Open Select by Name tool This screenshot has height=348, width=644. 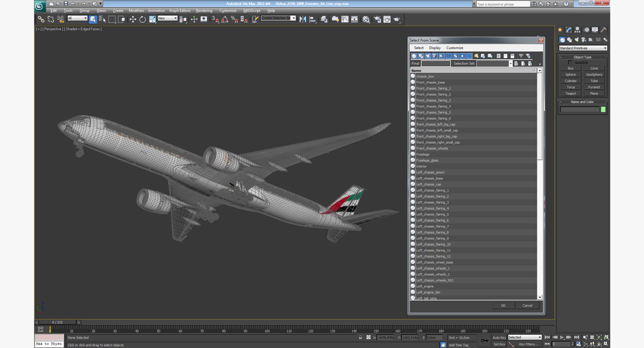coord(102,19)
